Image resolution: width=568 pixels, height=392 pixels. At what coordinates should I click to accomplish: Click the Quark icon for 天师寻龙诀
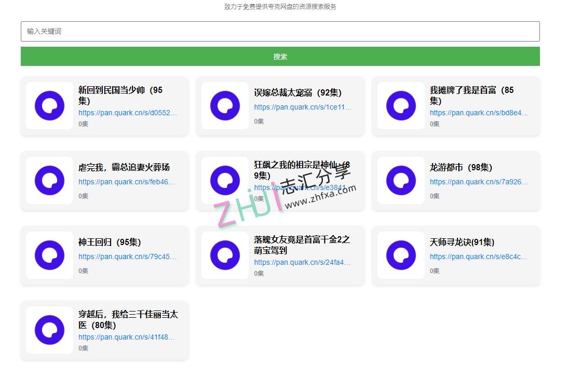400,255
